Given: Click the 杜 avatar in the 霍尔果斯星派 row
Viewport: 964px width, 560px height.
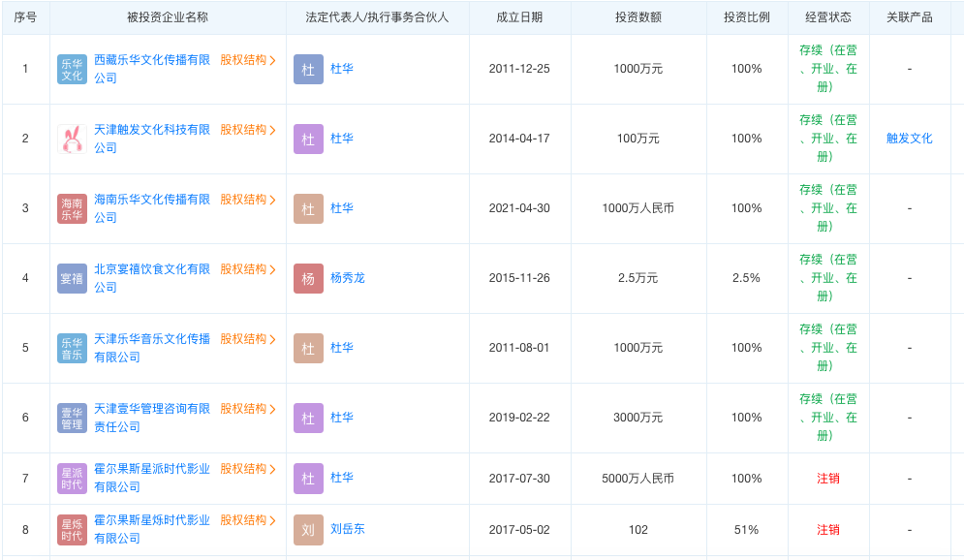Looking at the screenshot, I should coord(309,479).
